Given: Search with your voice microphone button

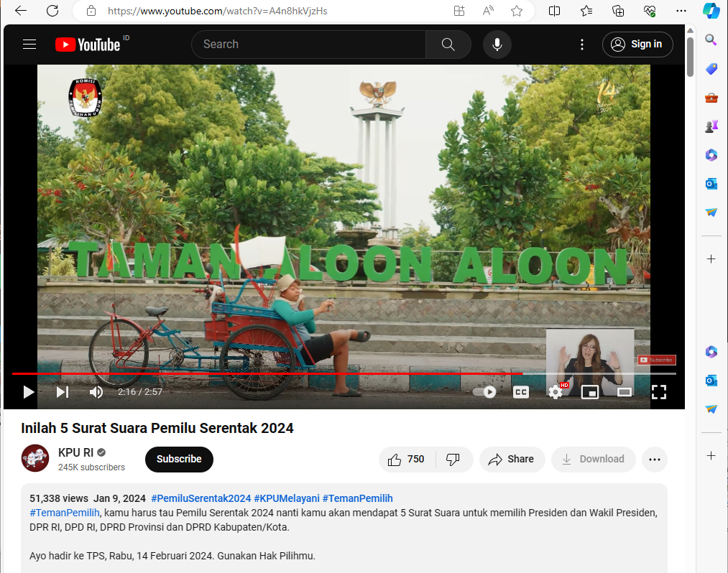Looking at the screenshot, I should [497, 44].
